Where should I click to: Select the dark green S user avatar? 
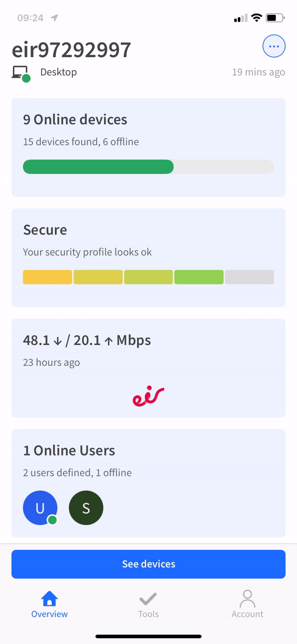86,508
